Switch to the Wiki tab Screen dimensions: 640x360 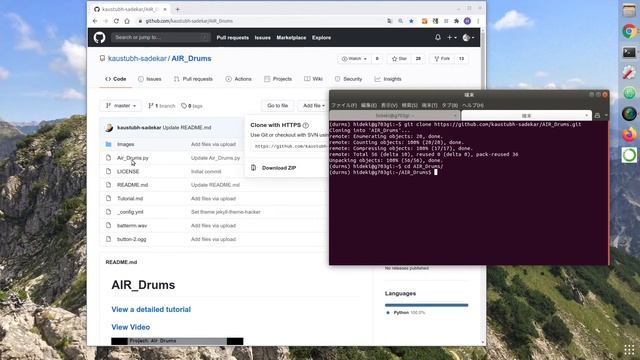coord(313,79)
